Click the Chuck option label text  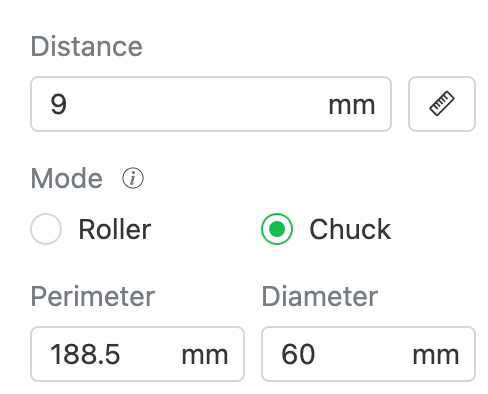[350, 229]
